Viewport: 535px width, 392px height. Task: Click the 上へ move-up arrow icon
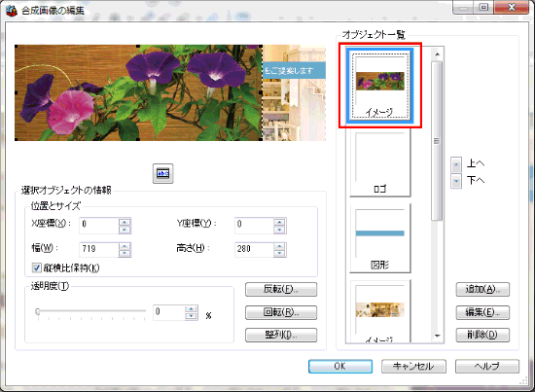click(x=456, y=164)
